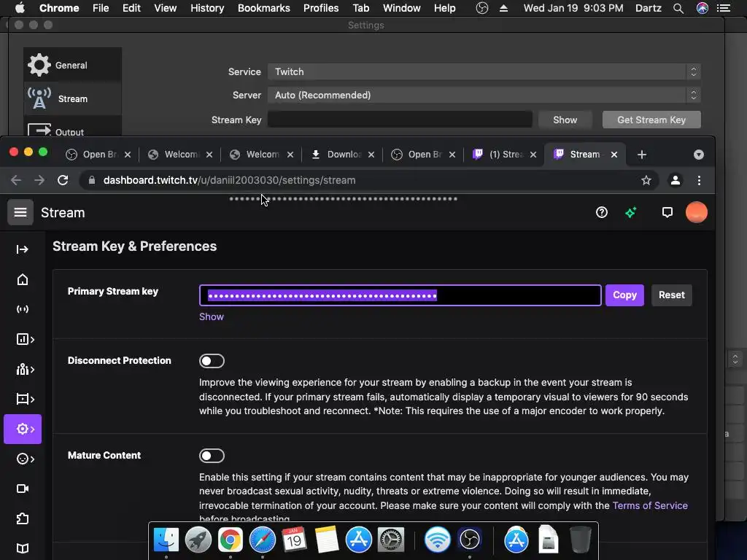
Task: Open Trash from the Dock
Action: tap(580, 540)
